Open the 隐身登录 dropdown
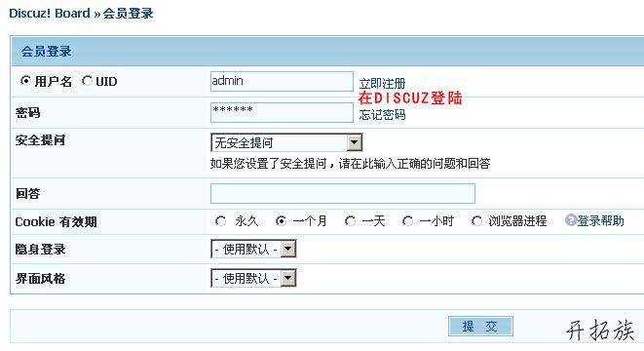Screen dimensions: 644x351 [x=253, y=249]
